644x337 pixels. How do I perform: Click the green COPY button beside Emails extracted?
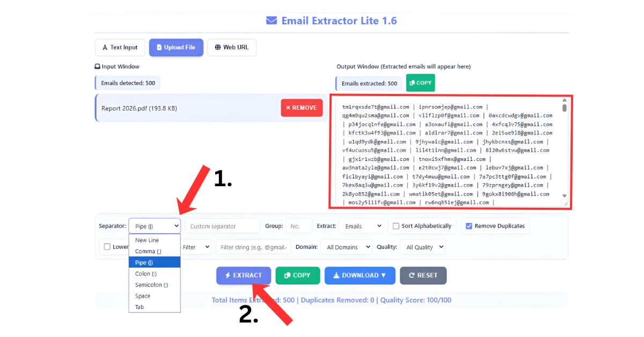point(421,83)
